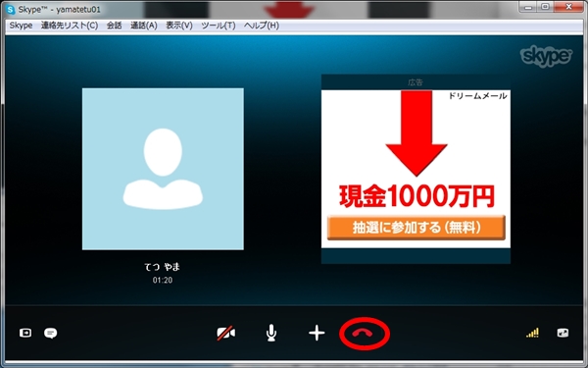Click the contact name てつ やま
Viewport: 588px width, 368px height.
(163, 267)
